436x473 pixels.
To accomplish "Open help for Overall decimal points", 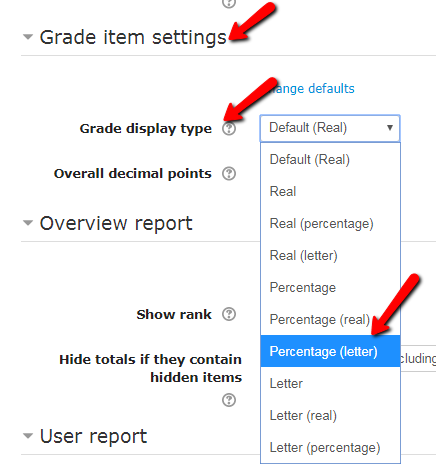I will pos(229,174).
